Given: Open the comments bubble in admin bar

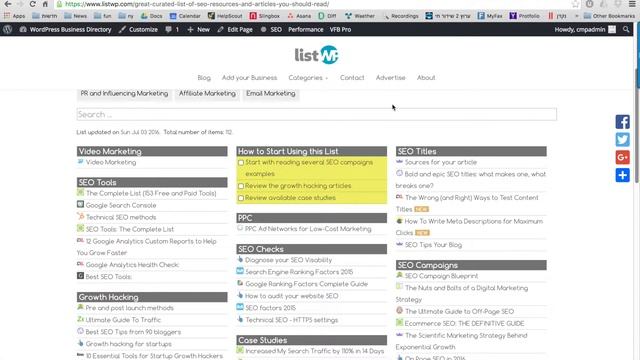Looking at the screenshot, I should click(172, 29).
